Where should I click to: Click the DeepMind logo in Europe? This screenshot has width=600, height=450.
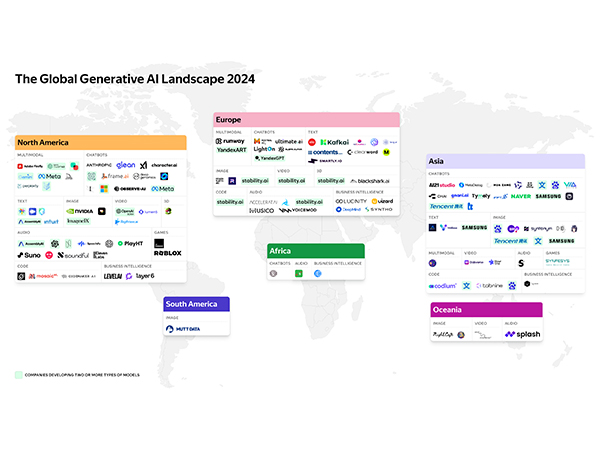(348, 210)
